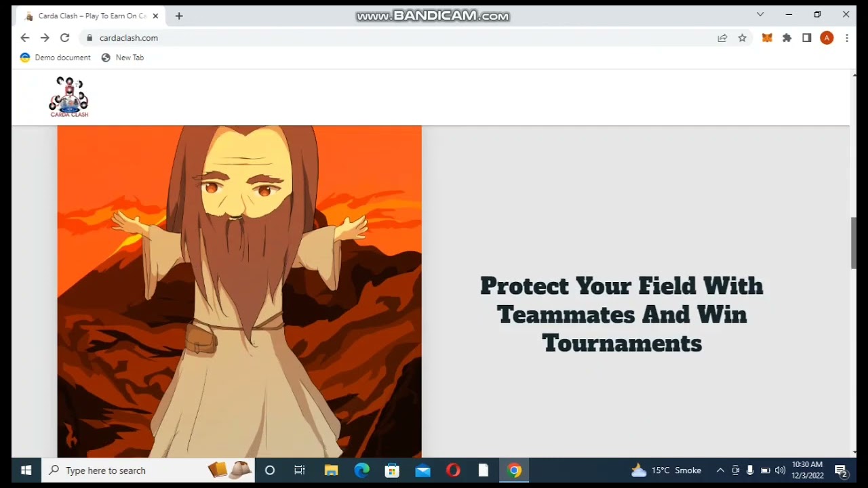Image resolution: width=868 pixels, height=488 pixels.
Task: Open Microsoft Store from taskbar
Action: [x=392, y=470]
